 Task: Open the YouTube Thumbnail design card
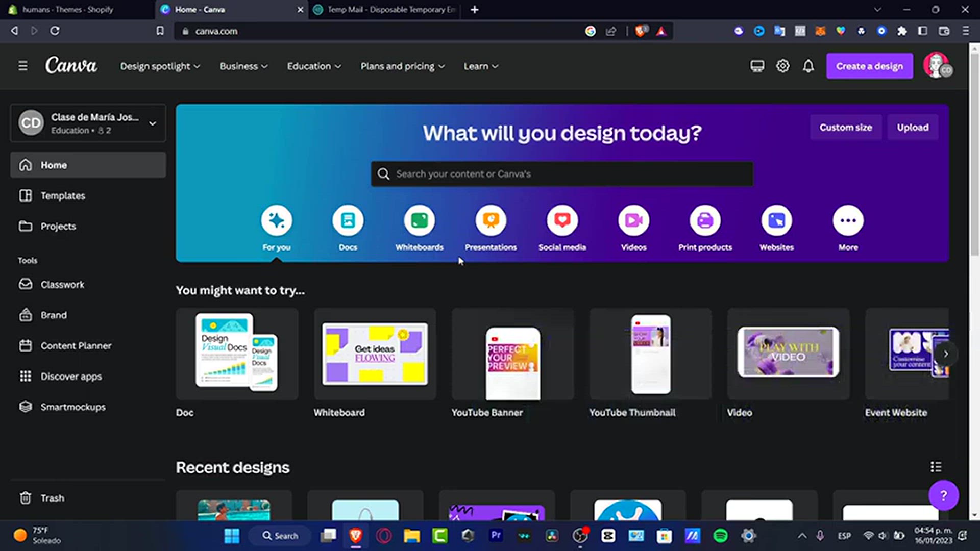pos(650,354)
